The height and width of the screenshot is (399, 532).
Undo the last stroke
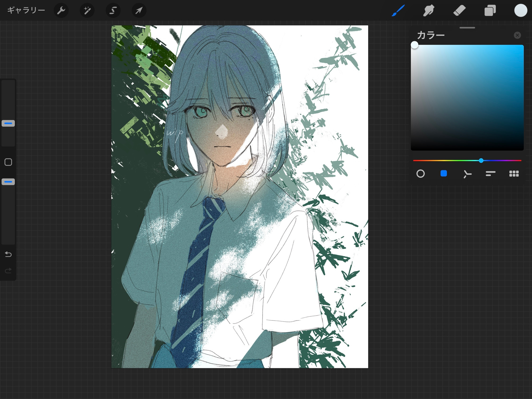point(8,254)
